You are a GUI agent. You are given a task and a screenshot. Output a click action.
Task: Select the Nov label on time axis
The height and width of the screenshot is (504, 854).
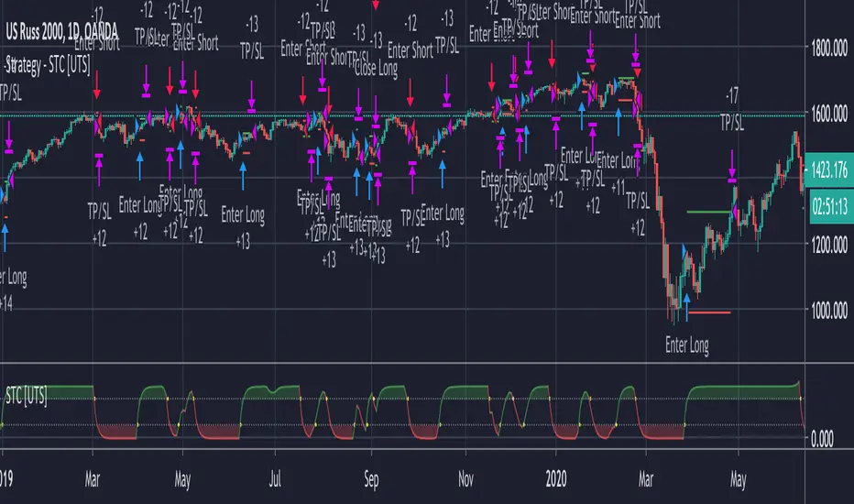(x=465, y=477)
